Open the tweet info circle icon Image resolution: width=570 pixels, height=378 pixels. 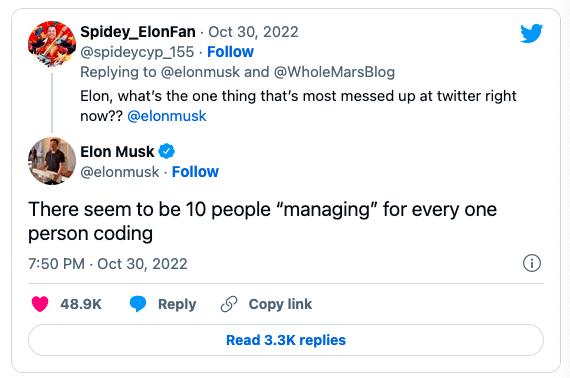coord(532,263)
